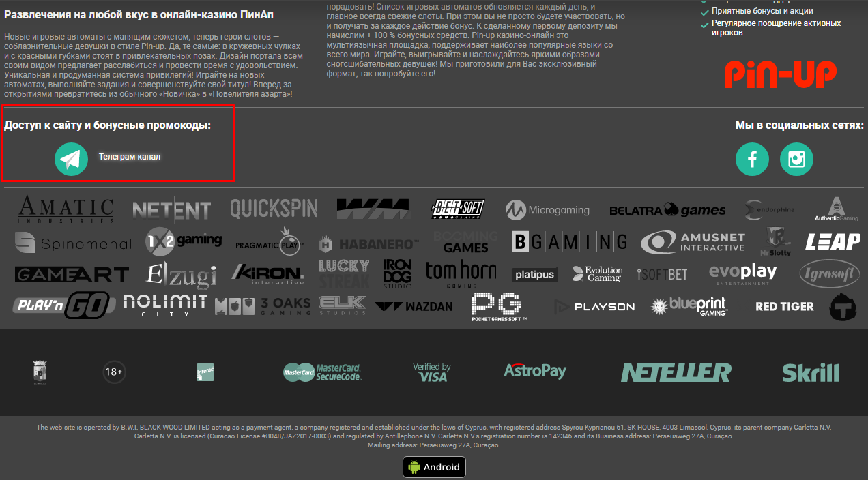Click the Mr Slotty logo
Viewport: 868px width, 480px height.
pos(777,241)
